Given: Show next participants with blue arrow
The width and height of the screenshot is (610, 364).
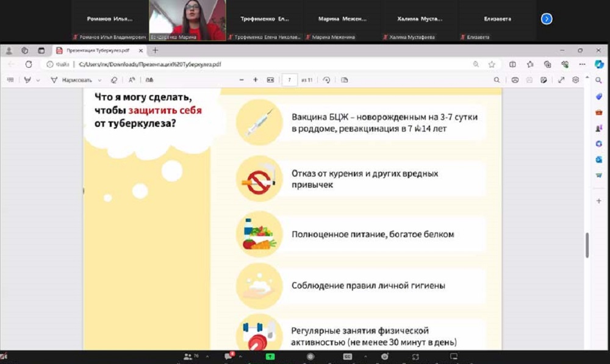Looking at the screenshot, I should (547, 19).
